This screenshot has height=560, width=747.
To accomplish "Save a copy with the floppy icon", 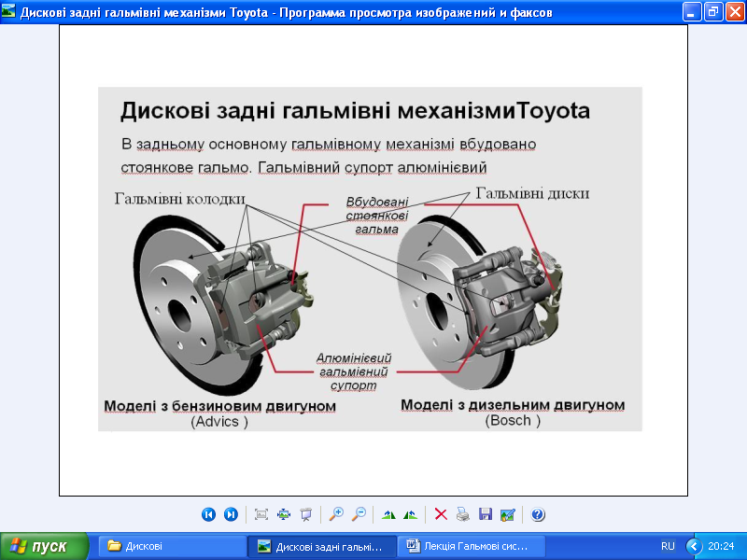I will (485, 514).
